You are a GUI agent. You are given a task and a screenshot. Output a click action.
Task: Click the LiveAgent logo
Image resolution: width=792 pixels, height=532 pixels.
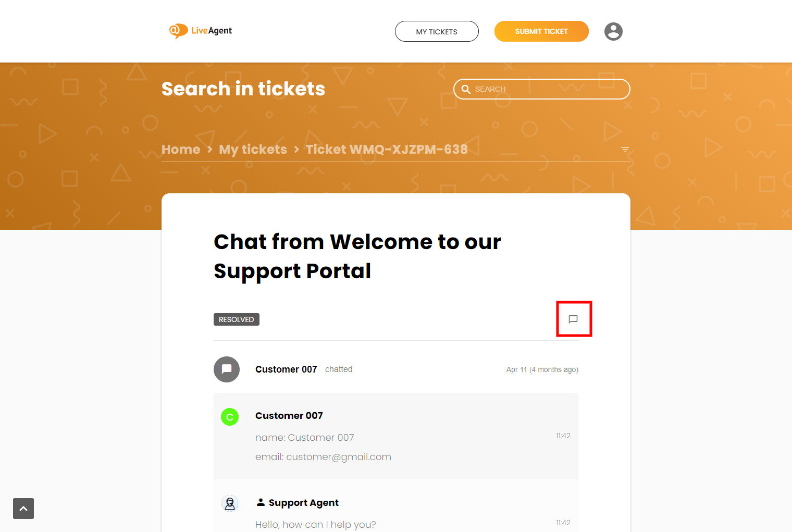pyautogui.click(x=201, y=31)
